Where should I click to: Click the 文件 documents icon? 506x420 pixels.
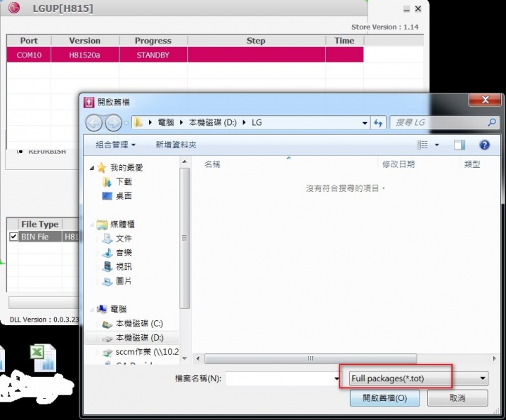(107, 238)
